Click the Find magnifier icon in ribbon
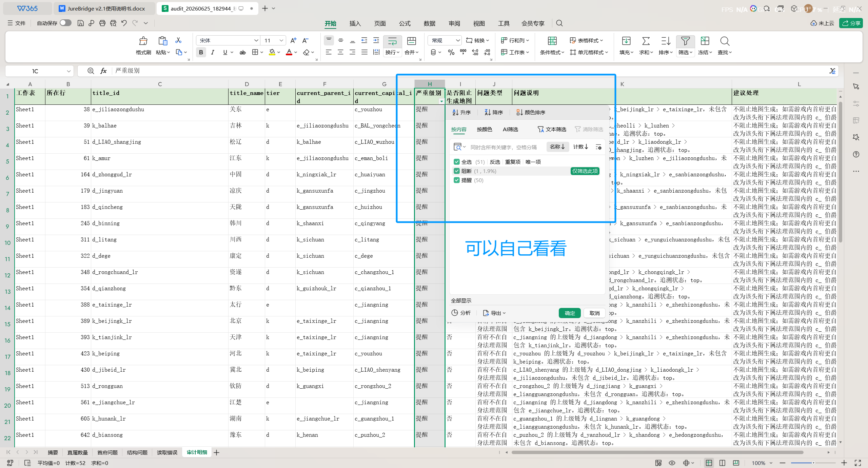The height and width of the screenshot is (468, 868). 725,41
